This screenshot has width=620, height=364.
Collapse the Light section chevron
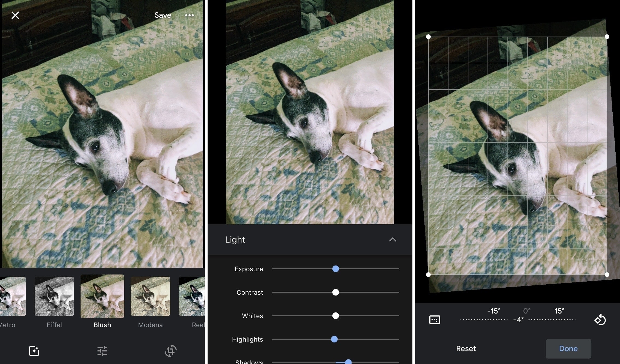coord(392,240)
